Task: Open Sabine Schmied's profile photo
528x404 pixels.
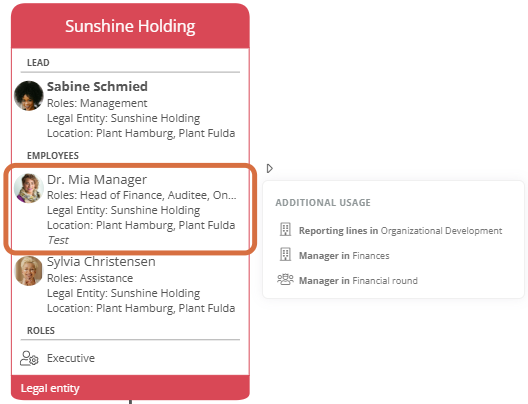Action: 29,96
